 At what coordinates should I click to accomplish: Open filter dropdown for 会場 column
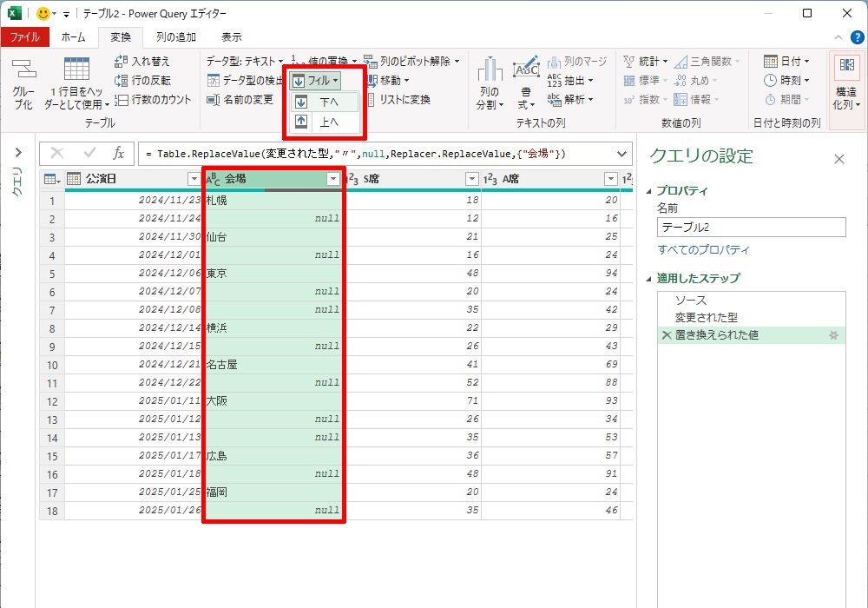coord(332,179)
